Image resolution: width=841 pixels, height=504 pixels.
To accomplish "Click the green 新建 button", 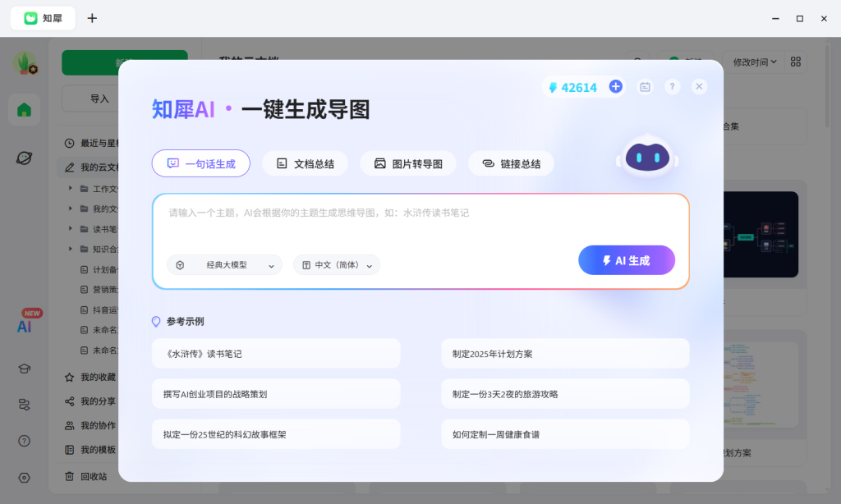I will [x=90, y=62].
